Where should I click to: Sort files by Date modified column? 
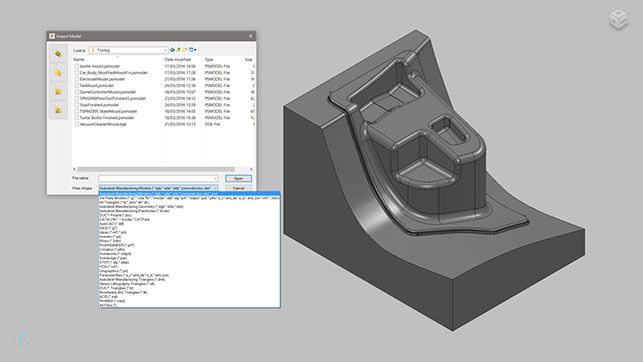178,59
